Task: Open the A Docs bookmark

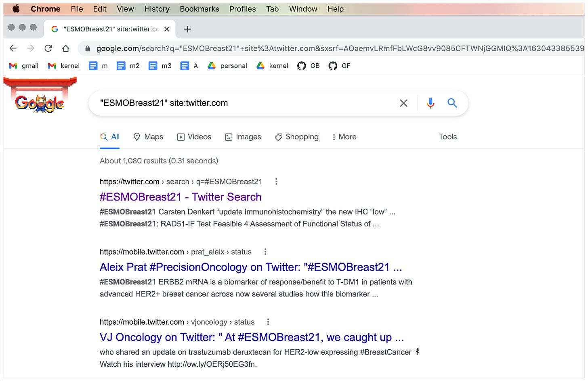Action: pos(189,66)
